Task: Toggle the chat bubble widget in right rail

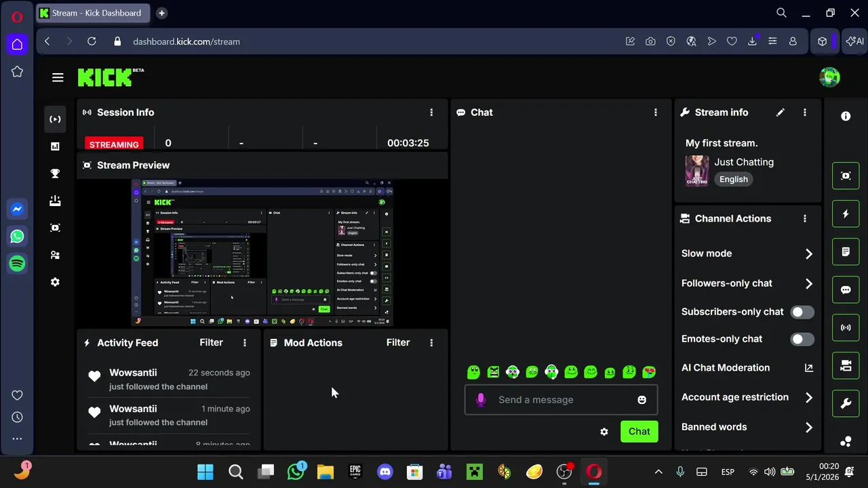Action: (846, 290)
